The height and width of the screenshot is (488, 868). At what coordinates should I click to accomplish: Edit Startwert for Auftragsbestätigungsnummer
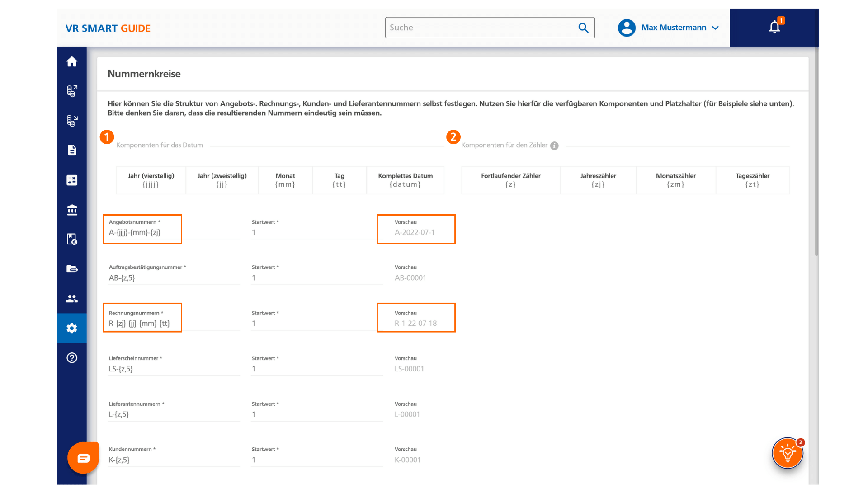point(317,278)
